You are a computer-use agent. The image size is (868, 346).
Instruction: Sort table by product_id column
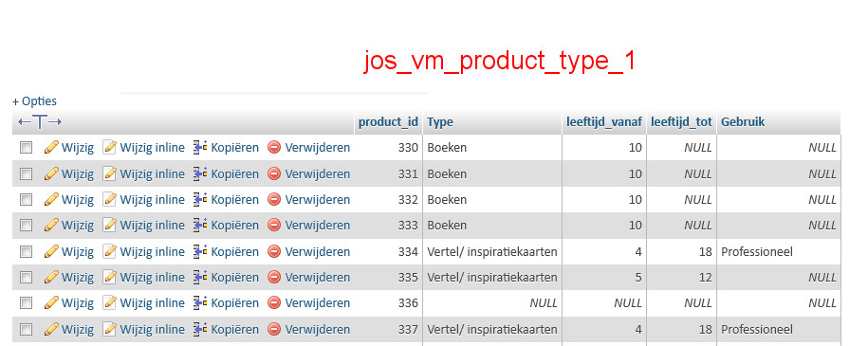tap(388, 122)
